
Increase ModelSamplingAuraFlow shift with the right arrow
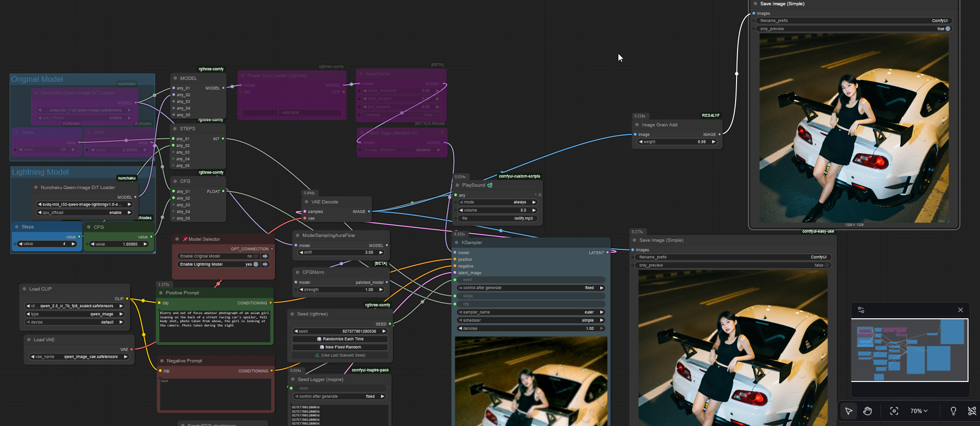click(x=381, y=252)
